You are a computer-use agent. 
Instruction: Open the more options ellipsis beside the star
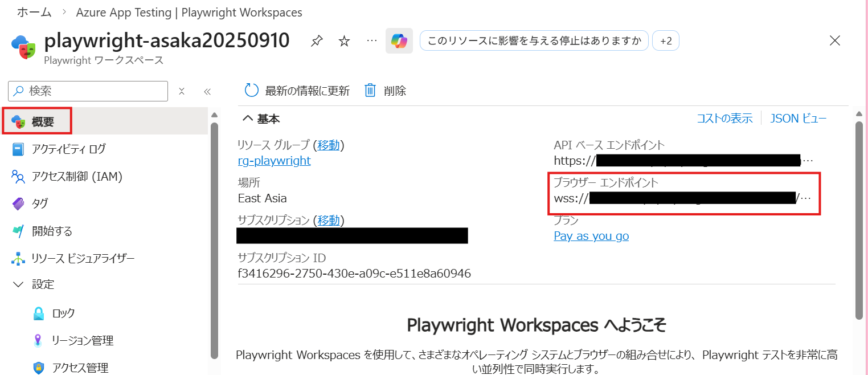click(371, 41)
